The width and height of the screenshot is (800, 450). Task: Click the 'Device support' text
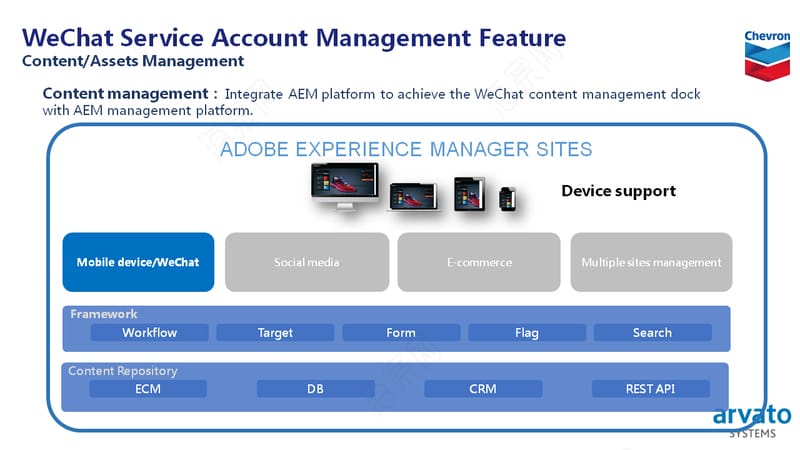[618, 191]
